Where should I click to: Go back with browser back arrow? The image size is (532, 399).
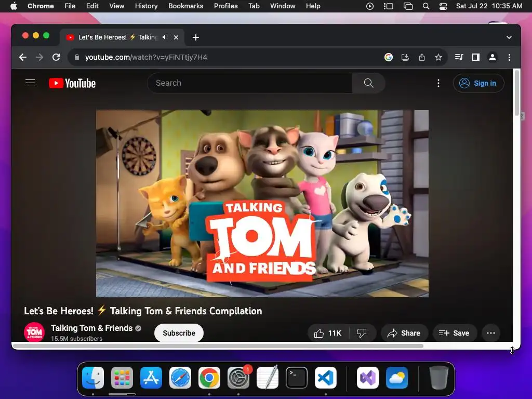pyautogui.click(x=23, y=57)
